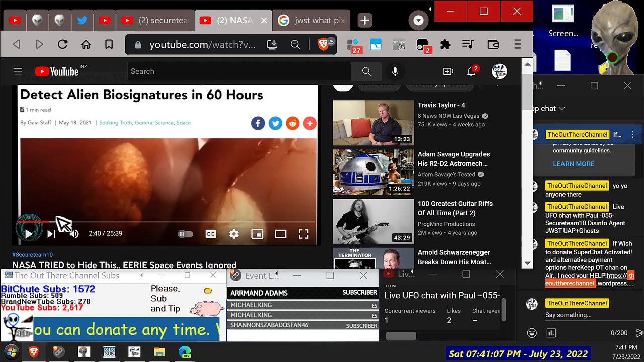Switch to the (2) secureteam tab
The image size is (644, 362).
coord(155,20)
